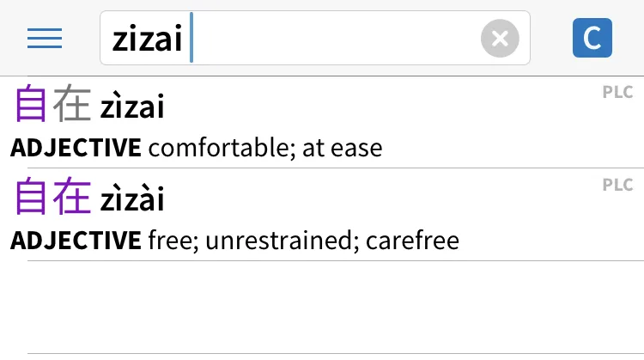
Task: Click the empty row below the results
Action: click(x=335, y=307)
